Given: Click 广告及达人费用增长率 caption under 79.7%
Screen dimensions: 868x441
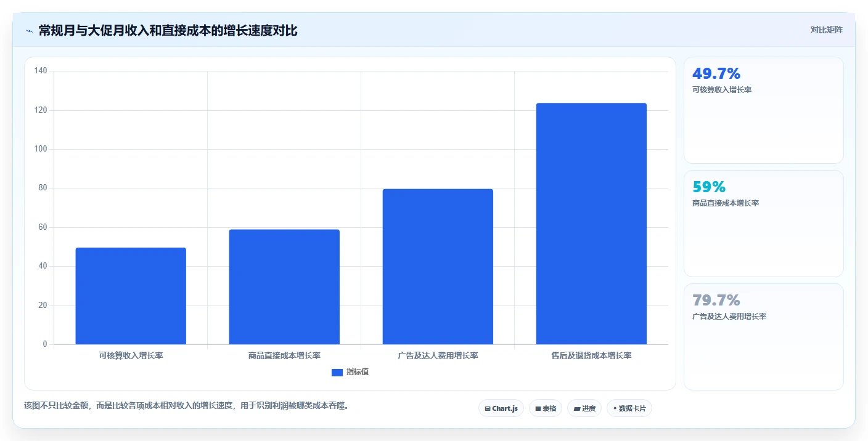Looking at the screenshot, I should pyautogui.click(x=729, y=317).
